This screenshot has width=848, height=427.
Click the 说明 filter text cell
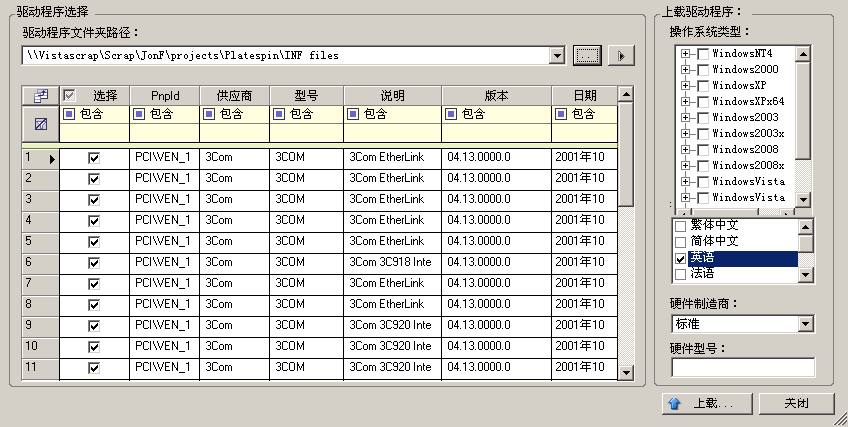coord(392,133)
